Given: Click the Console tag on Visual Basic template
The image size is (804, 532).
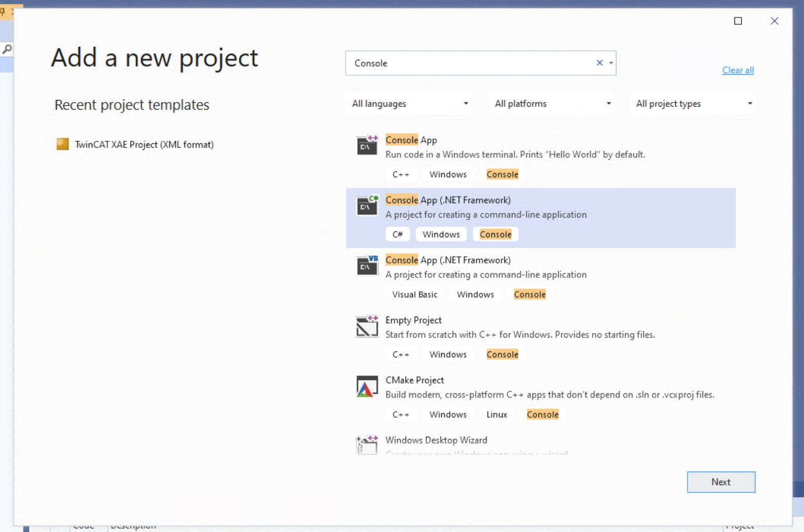Looking at the screenshot, I should point(530,294).
